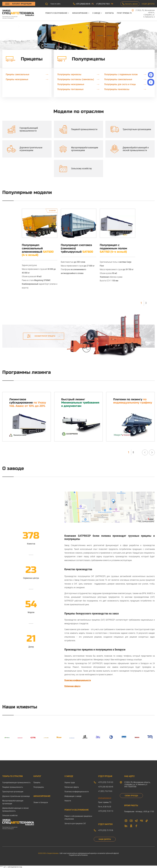Click the timber icon 'Деревообрабатывающей' card
This screenshot has width=157, height=868.
115,149
